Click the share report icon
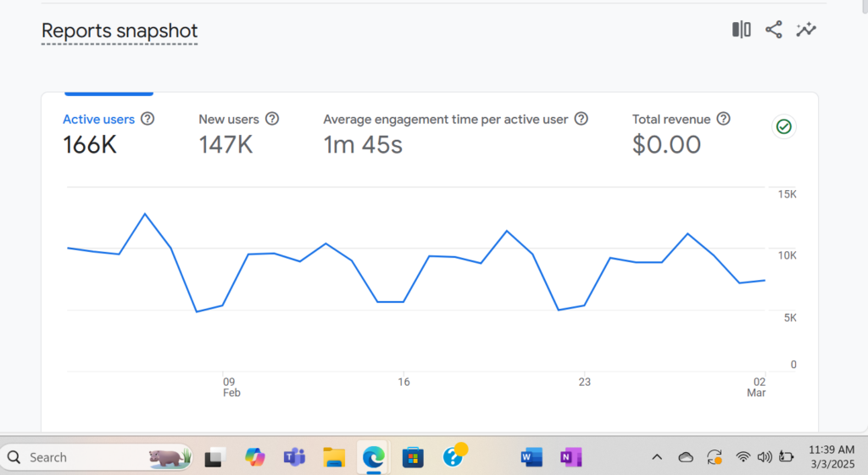This screenshot has width=868, height=475. [x=773, y=30]
